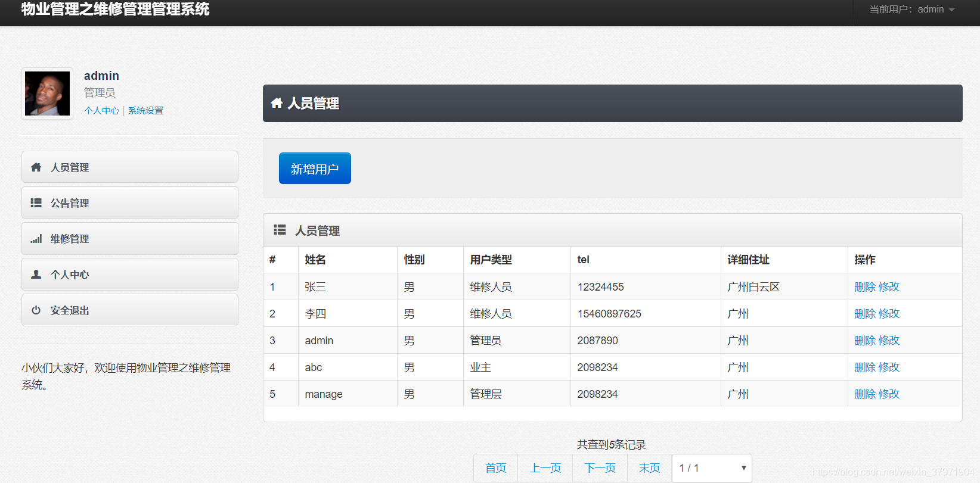Click the admin profile avatar photo
Image resolution: width=980 pixels, height=483 pixels.
(x=47, y=94)
